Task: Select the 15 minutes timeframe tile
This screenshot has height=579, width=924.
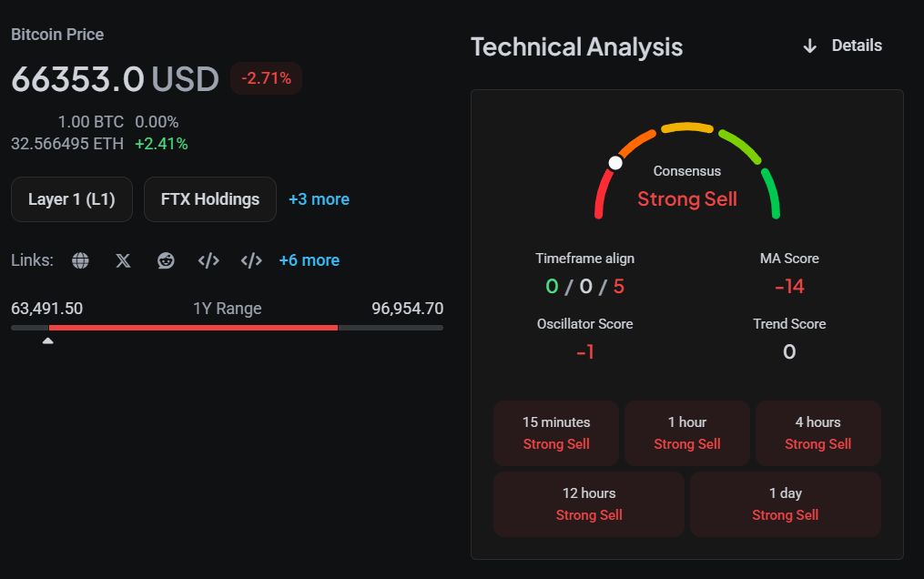Action: 556,433
